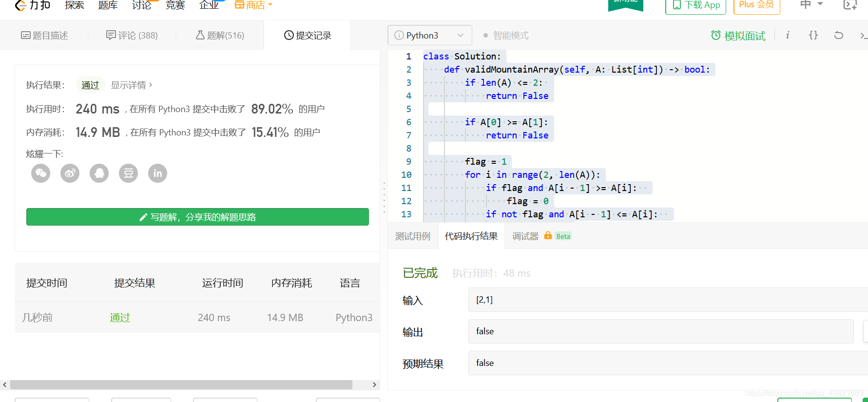
Task: Click the debugger lock icon
Action: click(x=548, y=235)
